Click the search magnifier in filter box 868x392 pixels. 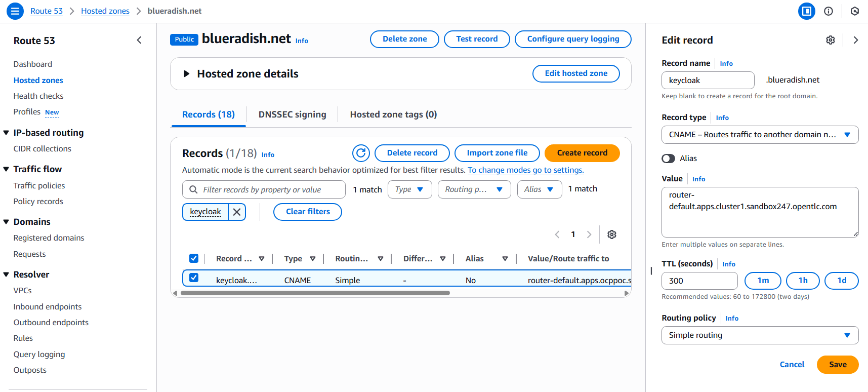pos(193,189)
